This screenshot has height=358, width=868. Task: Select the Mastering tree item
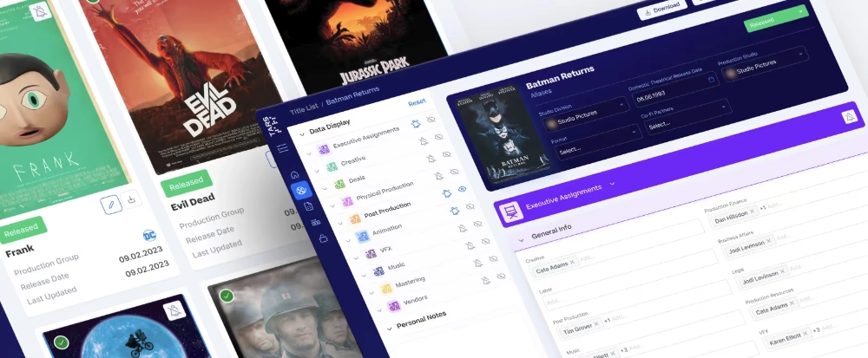click(x=410, y=282)
